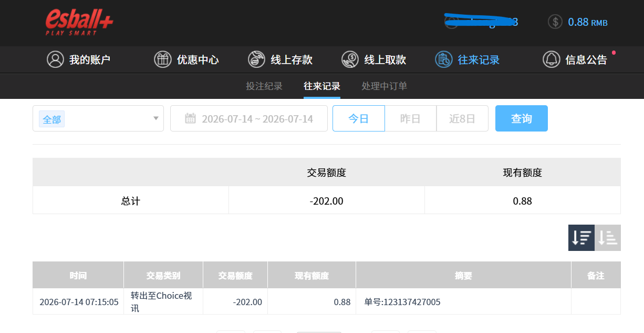Click the esball+ logo
The width and height of the screenshot is (644, 333).
[x=79, y=22]
